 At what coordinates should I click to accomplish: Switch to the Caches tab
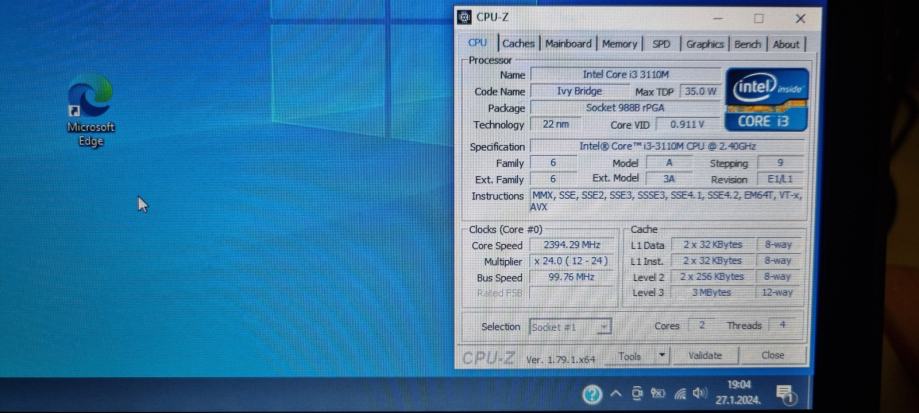pyautogui.click(x=518, y=43)
